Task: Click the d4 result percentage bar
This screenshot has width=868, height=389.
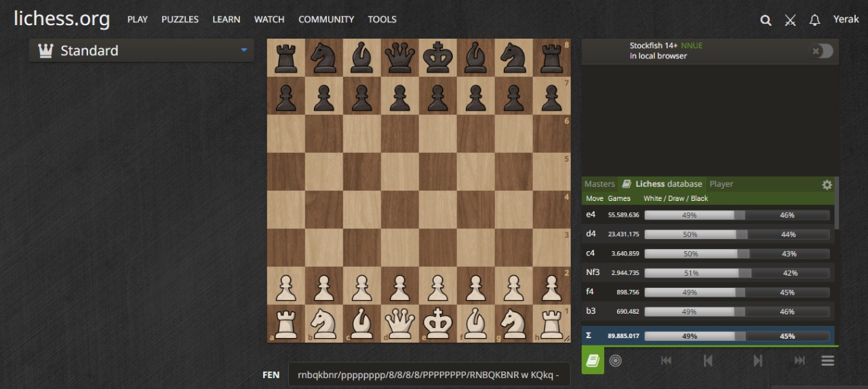Action: pyautogui.click(x=737, y=234)
